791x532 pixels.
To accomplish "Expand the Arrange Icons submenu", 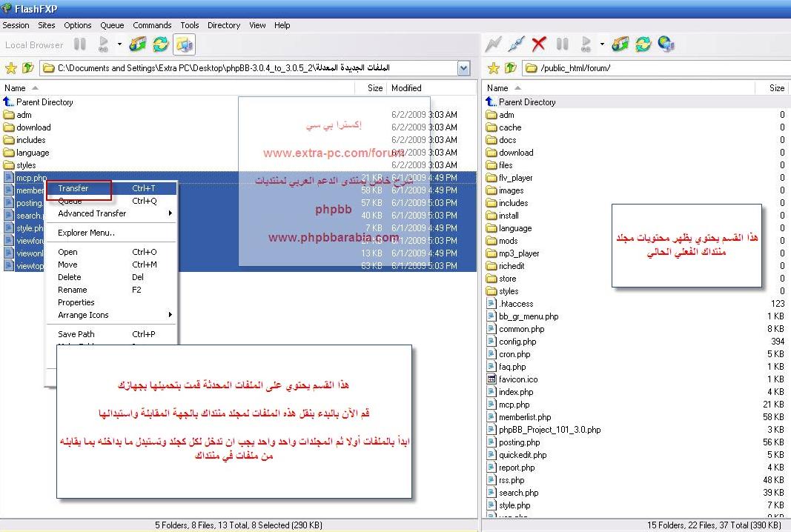I will 111,315.
